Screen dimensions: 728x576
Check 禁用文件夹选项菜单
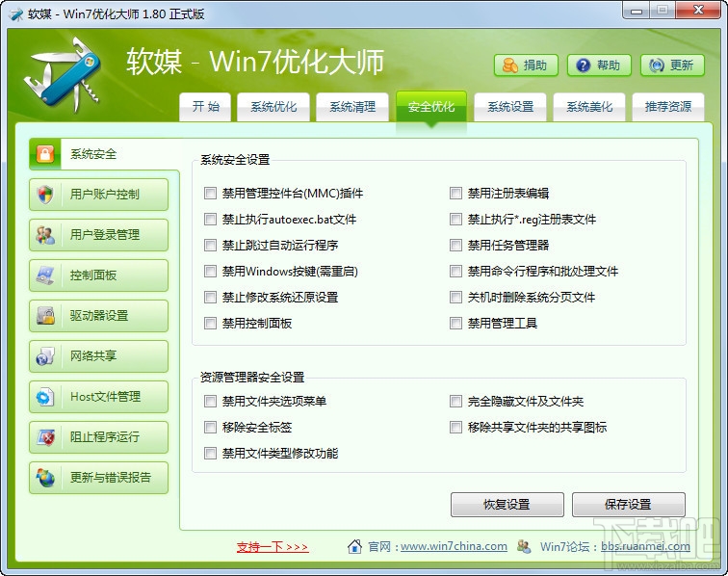point(210,401)
